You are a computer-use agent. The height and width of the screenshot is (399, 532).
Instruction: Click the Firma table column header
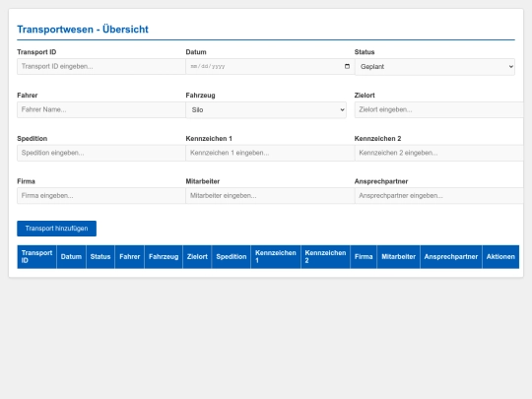pyautogui.click(x=364, y=257)
